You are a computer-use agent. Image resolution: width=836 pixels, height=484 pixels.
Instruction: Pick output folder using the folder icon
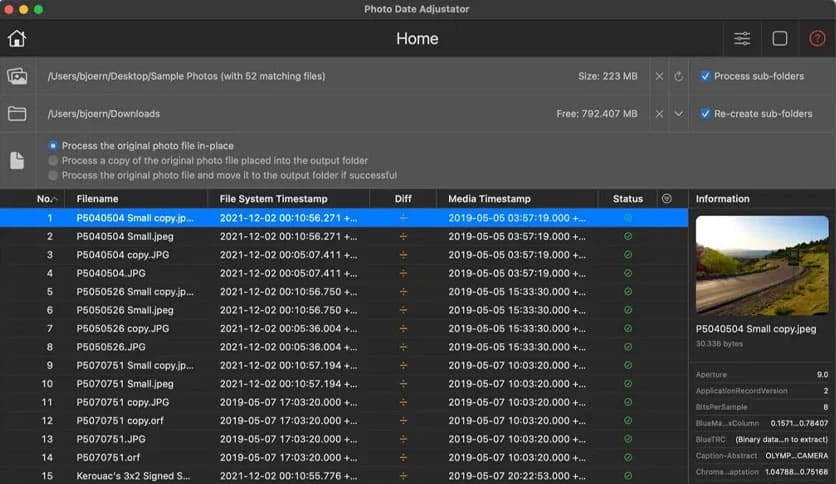(17, 114)
